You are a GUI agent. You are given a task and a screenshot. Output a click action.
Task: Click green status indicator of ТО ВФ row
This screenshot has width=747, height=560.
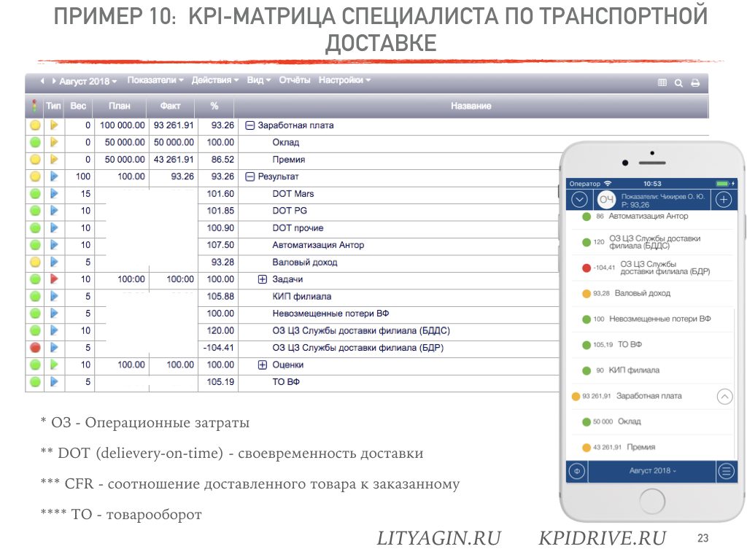(35, 382)
